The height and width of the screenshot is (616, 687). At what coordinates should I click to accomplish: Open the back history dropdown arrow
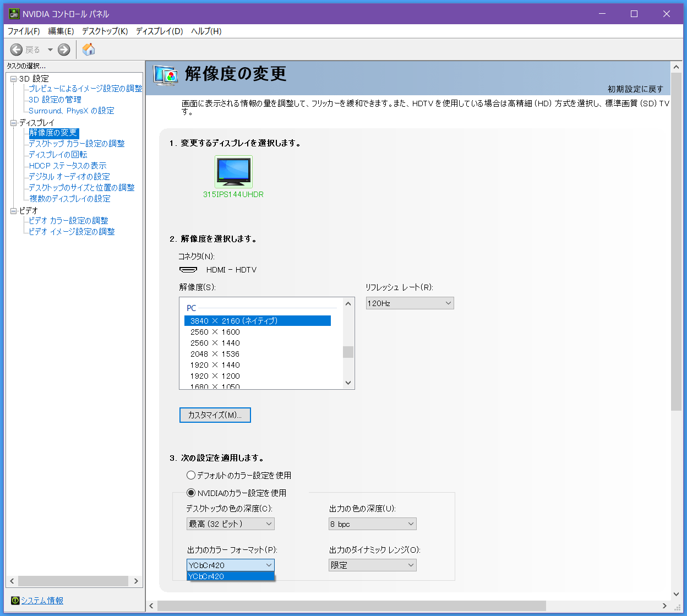click(x=50, y=50)
